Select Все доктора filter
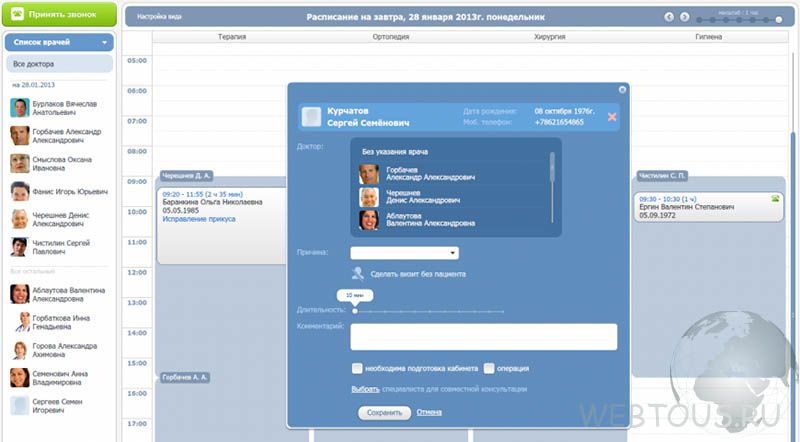 (59, 64)
